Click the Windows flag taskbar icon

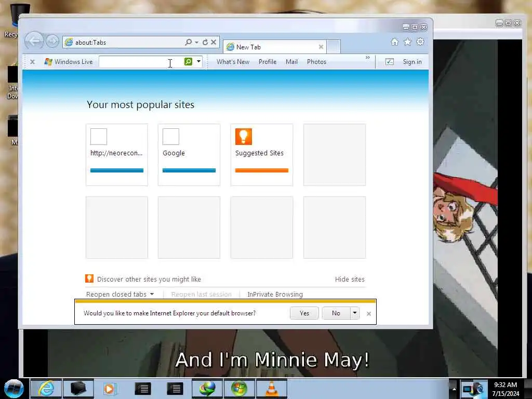239,389
